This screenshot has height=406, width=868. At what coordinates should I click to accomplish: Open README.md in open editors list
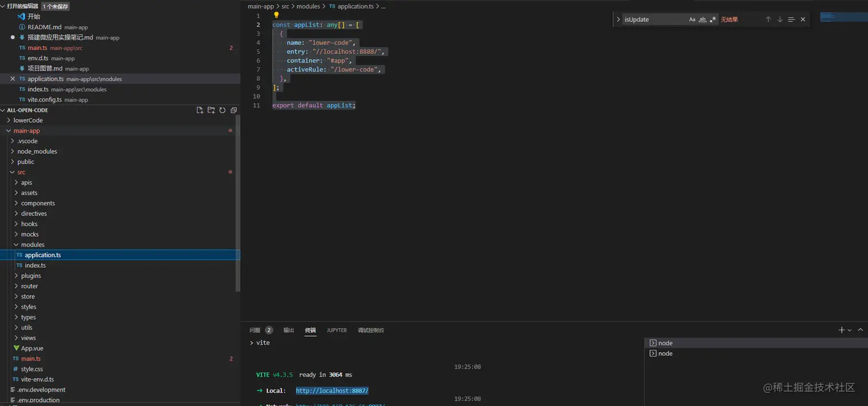120,27
